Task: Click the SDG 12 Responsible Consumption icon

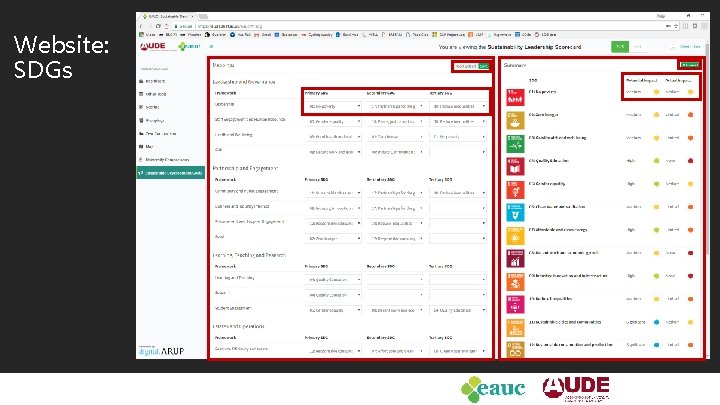Action: point(515,349)
